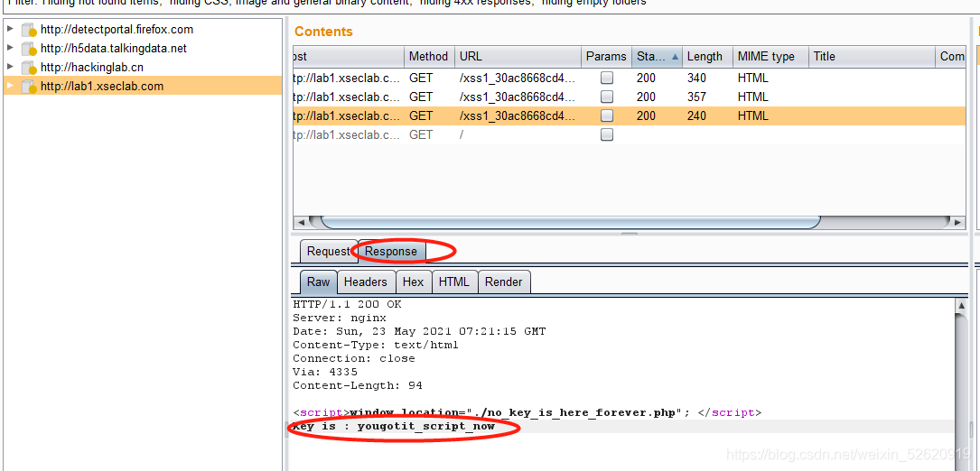Screen dimensions: 980x471
Task: Sort contents by MIME type column
Action: point(770,56)
